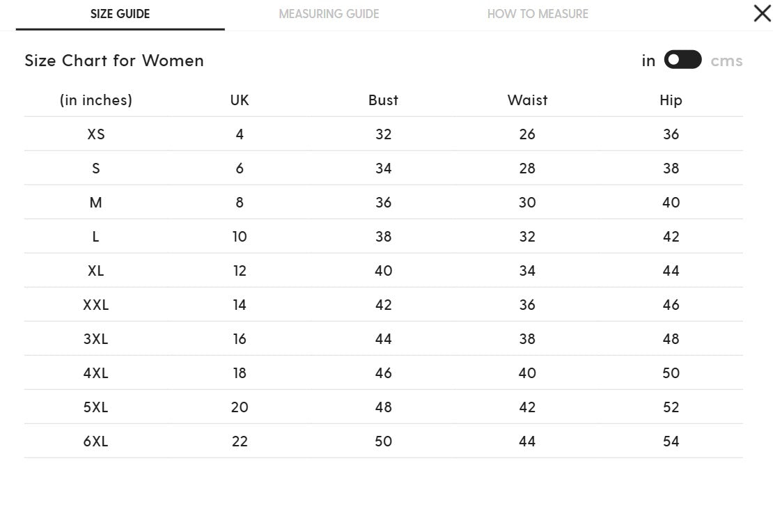Click the 5XL size row label

tap(95, 407)
